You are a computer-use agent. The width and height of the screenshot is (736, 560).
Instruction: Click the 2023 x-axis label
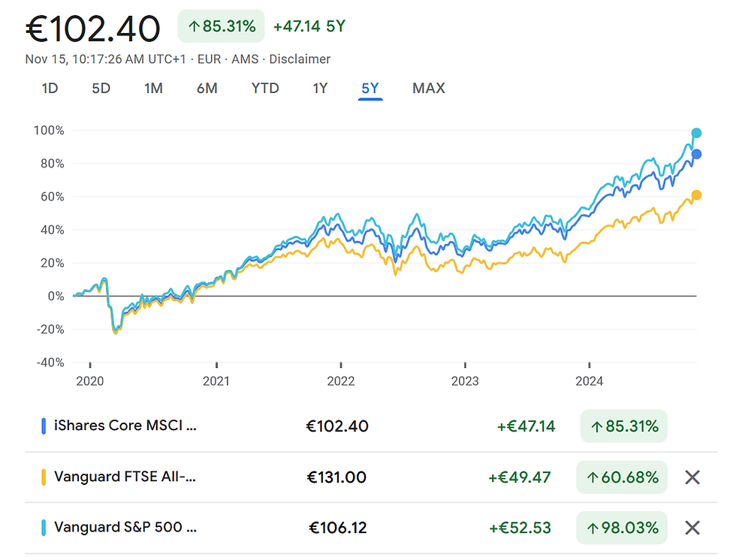pos(465,381)
